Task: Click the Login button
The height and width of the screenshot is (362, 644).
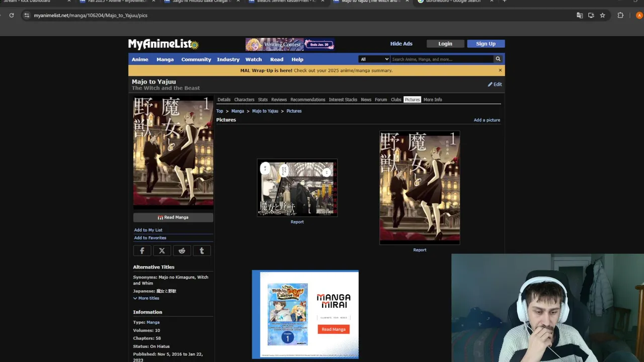Action: pos(445,44)
